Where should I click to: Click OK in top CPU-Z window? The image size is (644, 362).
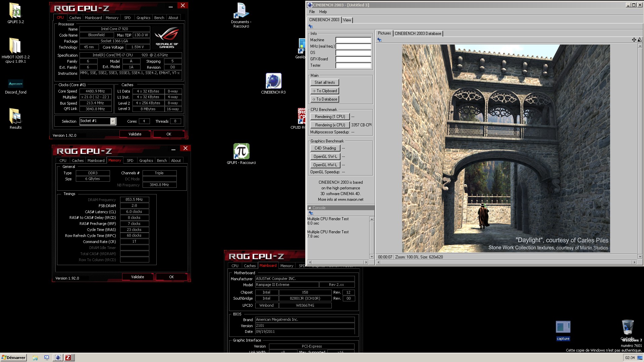169,134
